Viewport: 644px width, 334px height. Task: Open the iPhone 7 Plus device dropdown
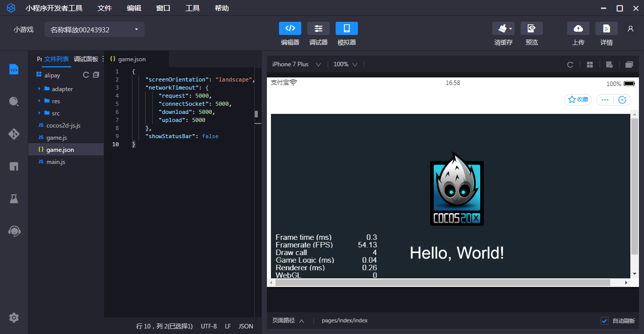(297, 64)
